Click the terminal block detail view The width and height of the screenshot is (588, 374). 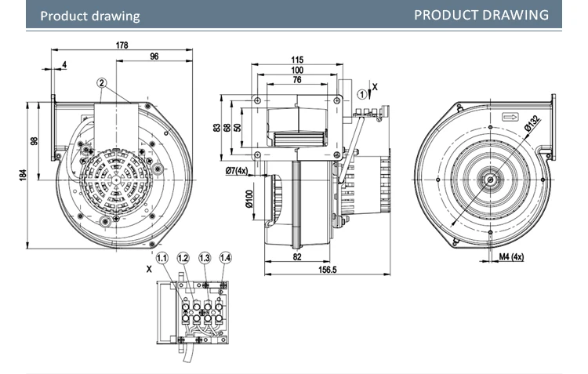pos(192,316)
